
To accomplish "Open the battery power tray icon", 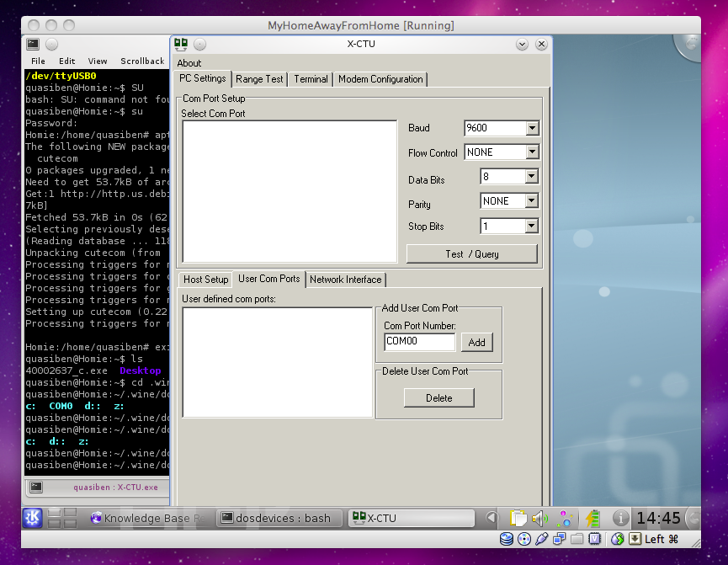I will click(x=592, y=518).
